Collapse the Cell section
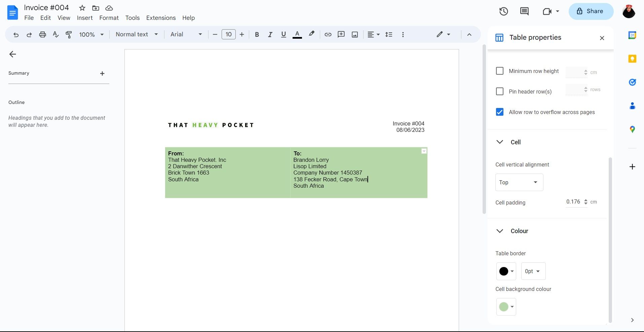Screen dimensions: 644x332 (500, 142)
